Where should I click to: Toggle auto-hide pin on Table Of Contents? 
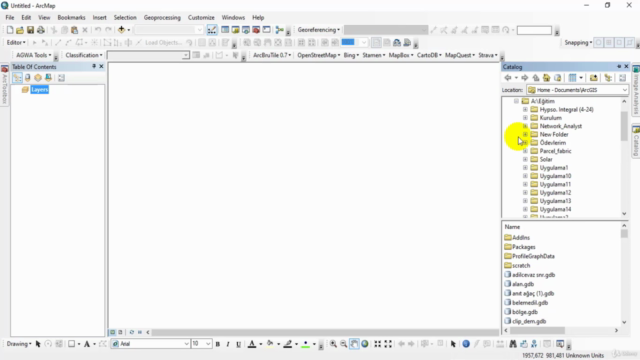(x=94, y=67)
